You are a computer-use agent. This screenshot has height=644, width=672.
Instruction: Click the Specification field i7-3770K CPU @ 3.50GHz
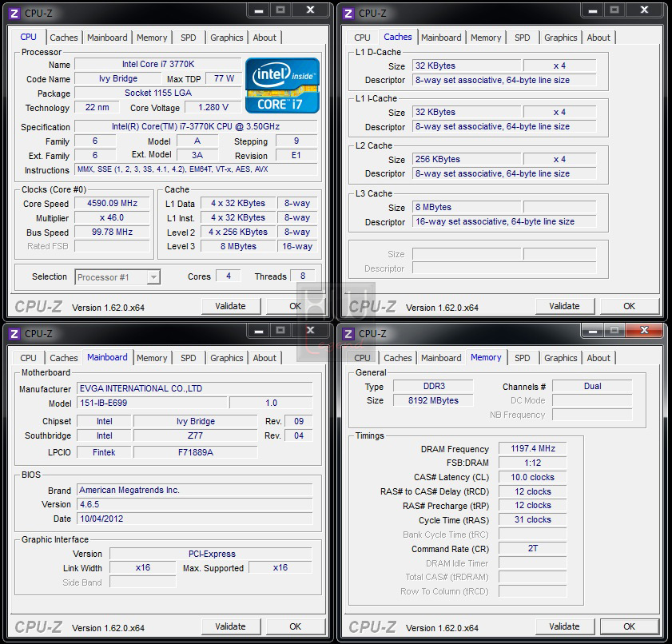point(196,126)
